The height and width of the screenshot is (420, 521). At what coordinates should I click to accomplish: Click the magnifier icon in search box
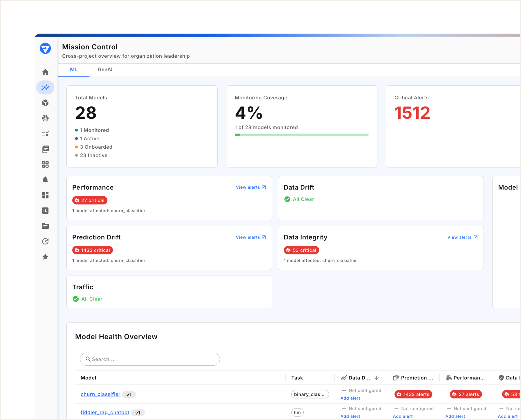point(88,359)
